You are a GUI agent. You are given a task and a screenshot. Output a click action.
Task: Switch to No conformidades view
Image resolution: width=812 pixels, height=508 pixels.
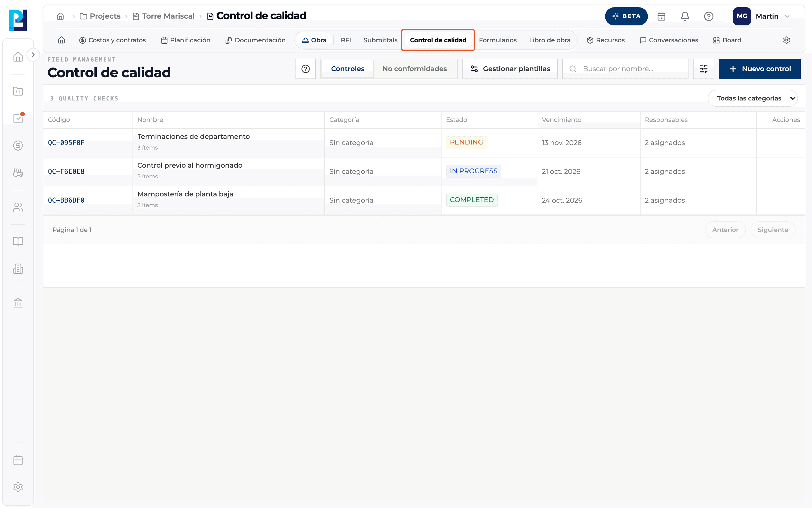[414, 69]
